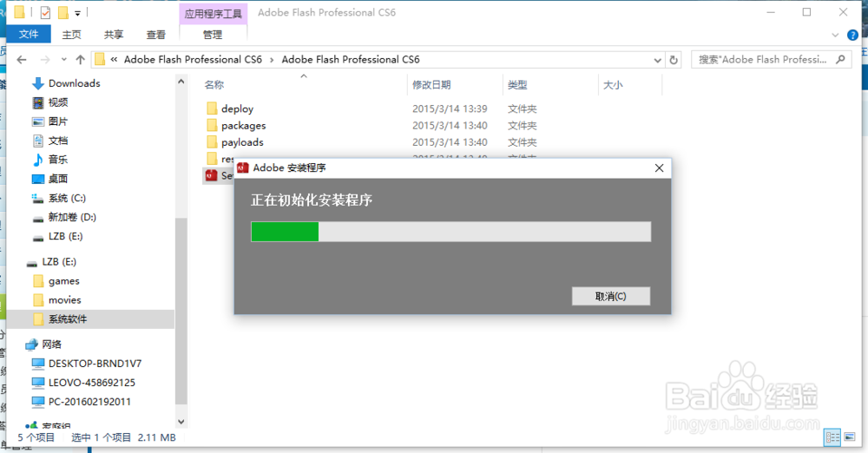The image size is (868, 453).
Task: Switch to large thumbnails view icon
Action: (x=850, y=437)
